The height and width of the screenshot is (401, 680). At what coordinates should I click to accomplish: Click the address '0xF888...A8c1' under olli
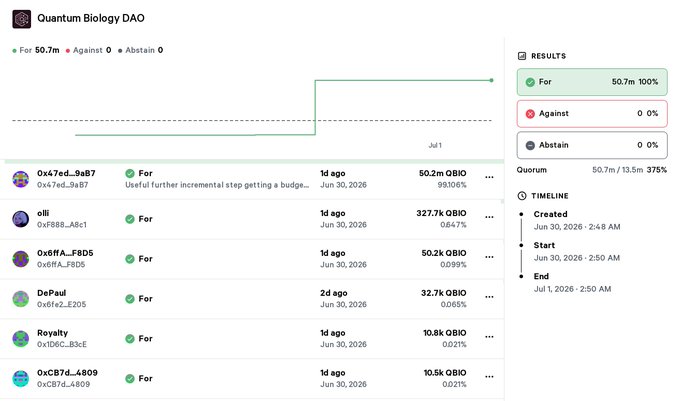(x=62, y=225)
